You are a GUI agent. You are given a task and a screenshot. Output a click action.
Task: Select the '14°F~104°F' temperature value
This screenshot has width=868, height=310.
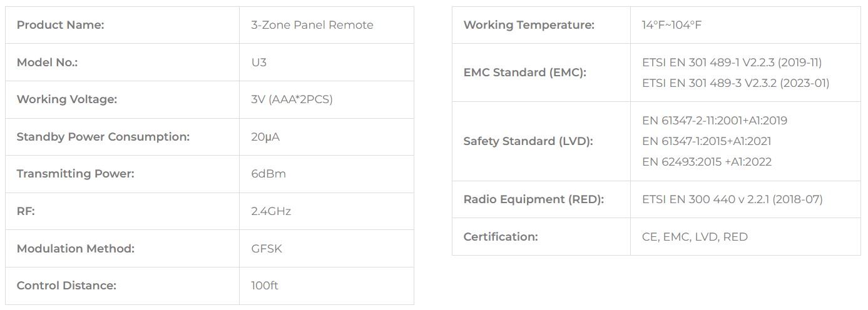click(x=671, y=25)
